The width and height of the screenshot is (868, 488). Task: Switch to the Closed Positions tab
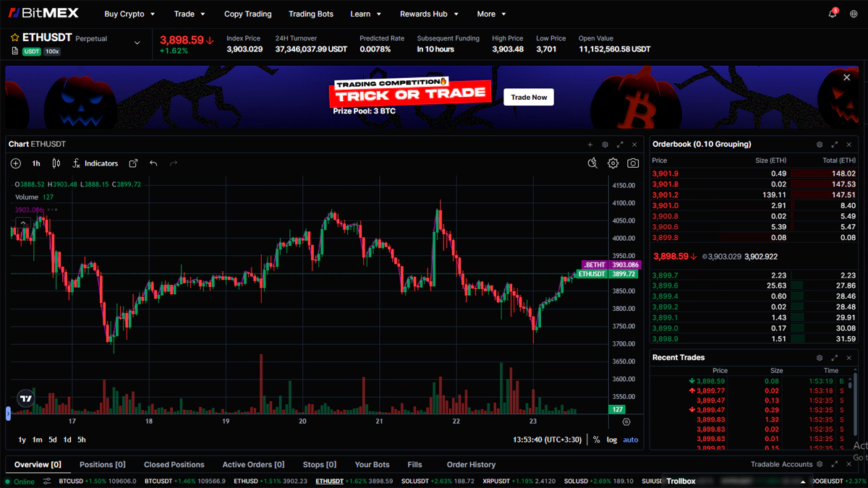pyautogui.click(x=174, y=465)
